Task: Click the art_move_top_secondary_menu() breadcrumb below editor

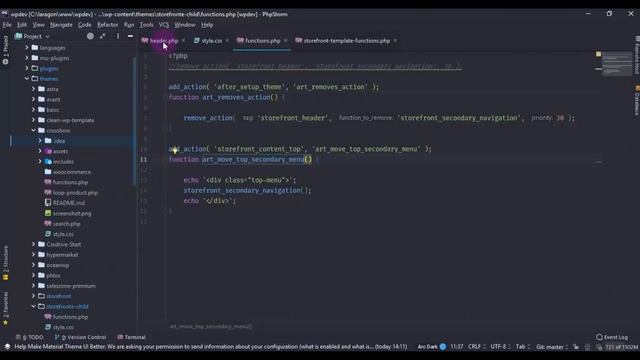Action: coord(211,326)
